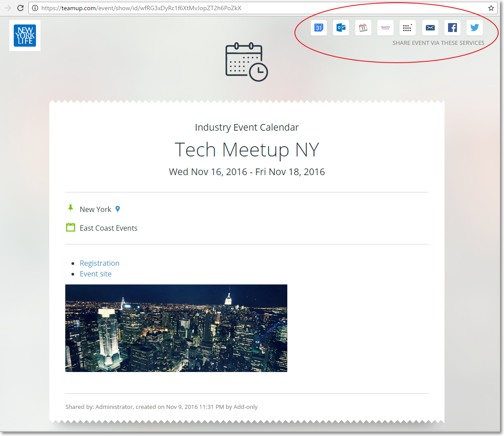Screen dimensions: 504x436
Task: Click the New York Life logo
Action: pyautogui.click(x=25, y=36)
